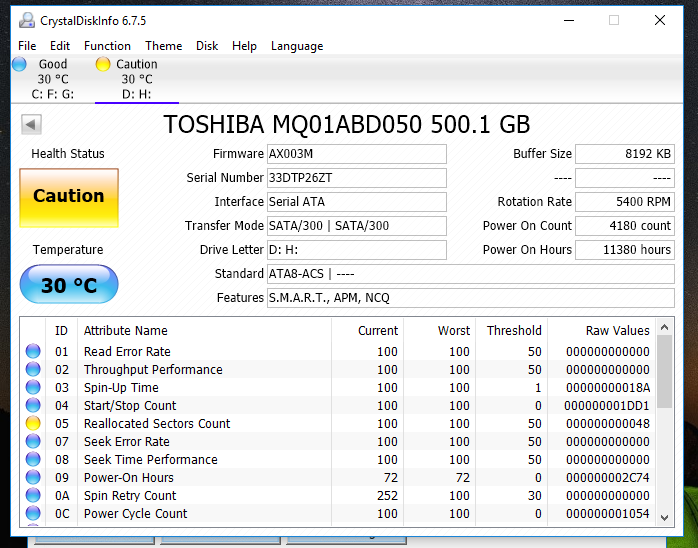Click the ID column header
698x548 pixels.
[x=61, y=331]
